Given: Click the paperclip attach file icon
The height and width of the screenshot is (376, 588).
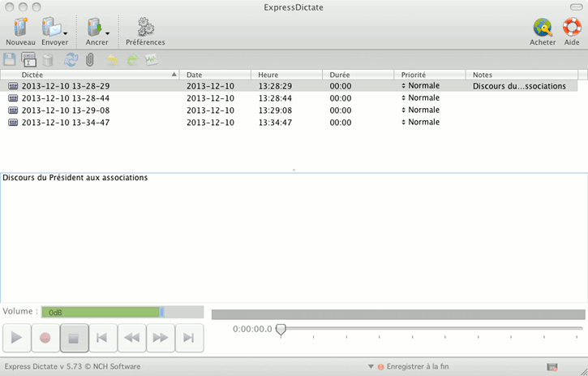Looking at the screenshot, I should tap(90, 59).
